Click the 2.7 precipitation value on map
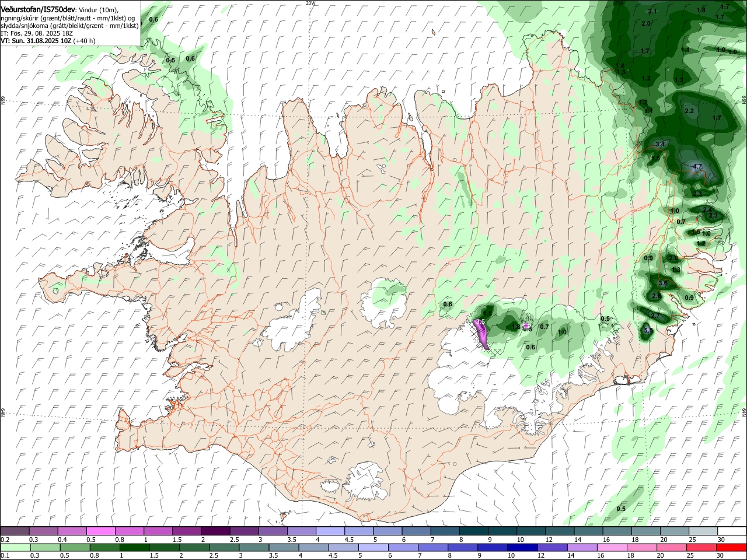This screenshot has width=747, height=560. (655, 316)
